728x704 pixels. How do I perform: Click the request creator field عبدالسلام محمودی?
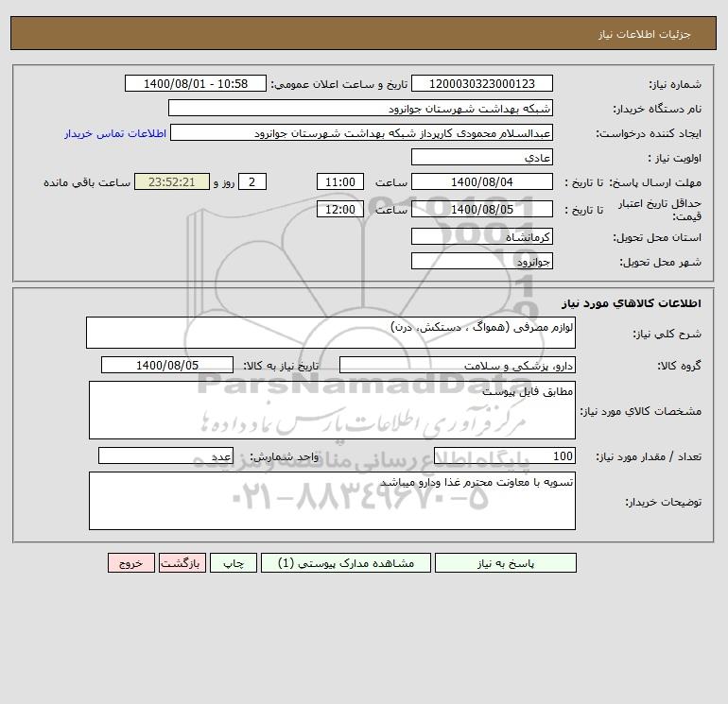point(362,132)
